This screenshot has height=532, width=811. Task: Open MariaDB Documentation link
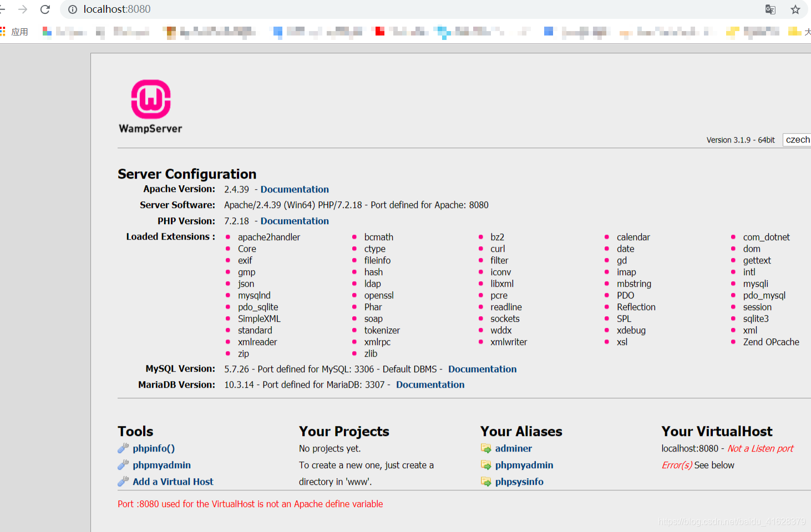point(430,384)
